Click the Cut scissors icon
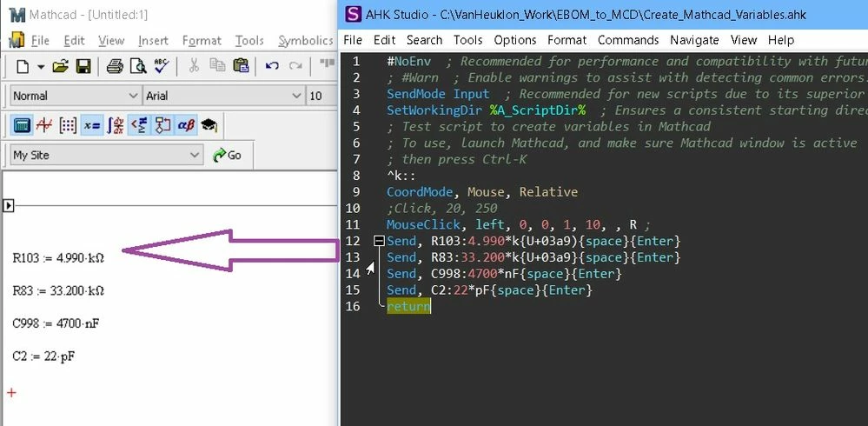This screenshot has width=868, height=426. point(194,66)
